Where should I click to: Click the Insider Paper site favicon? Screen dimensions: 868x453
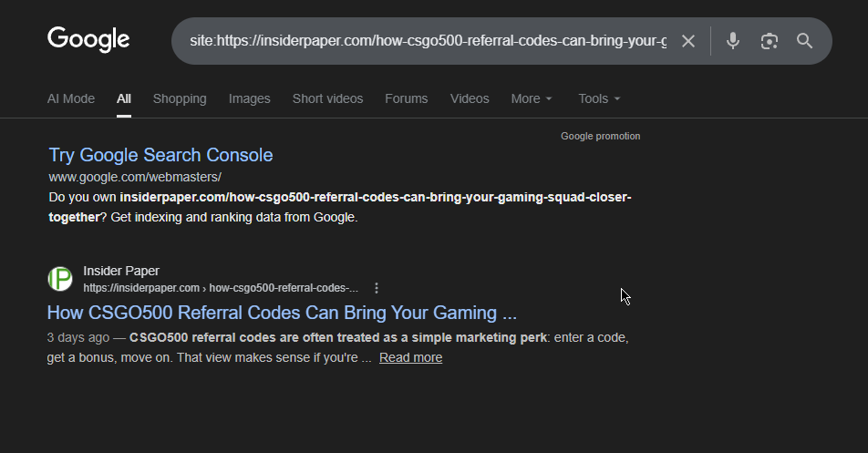coord(60,279)
